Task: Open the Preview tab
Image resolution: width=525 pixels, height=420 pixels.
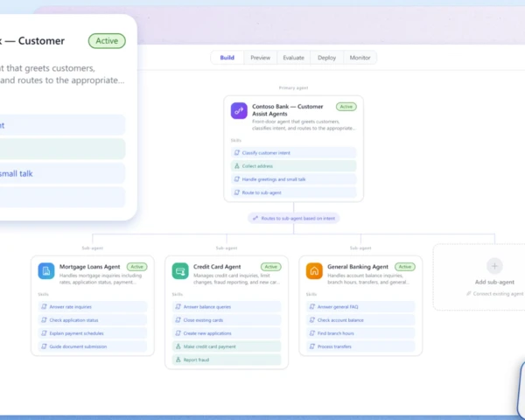Action: tap(260, 58)
